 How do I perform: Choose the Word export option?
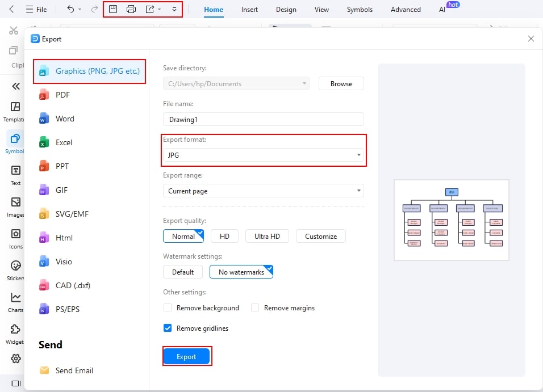coord(65,119)
